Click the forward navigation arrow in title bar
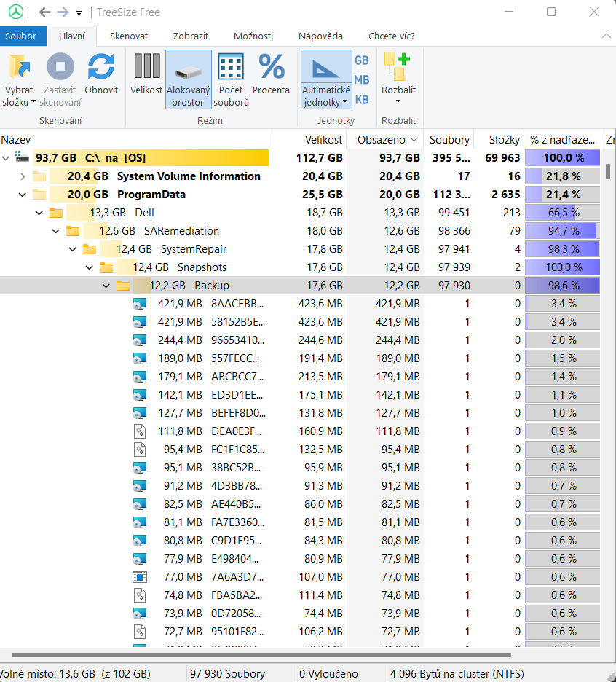616x682 pixels. (63, 12)
